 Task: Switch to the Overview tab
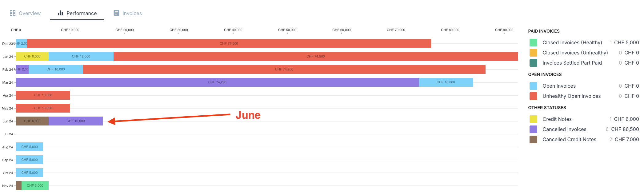click(x=30, y=13)
